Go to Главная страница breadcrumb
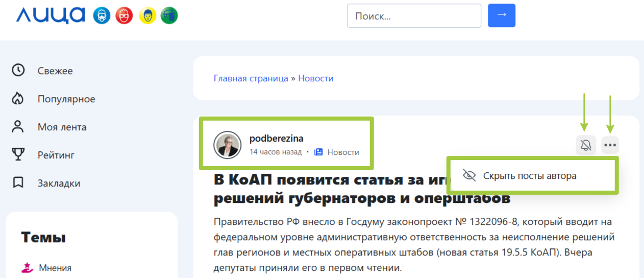Screen dimensions: 644x278 [x=251, y=78]
